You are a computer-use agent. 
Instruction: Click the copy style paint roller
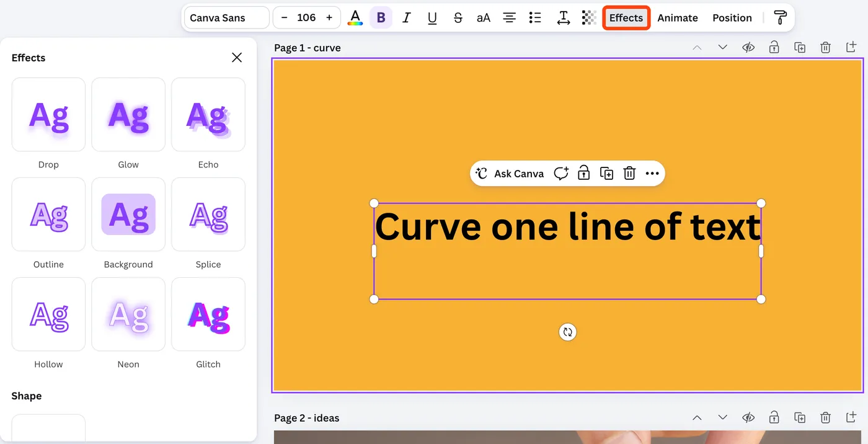780,17
